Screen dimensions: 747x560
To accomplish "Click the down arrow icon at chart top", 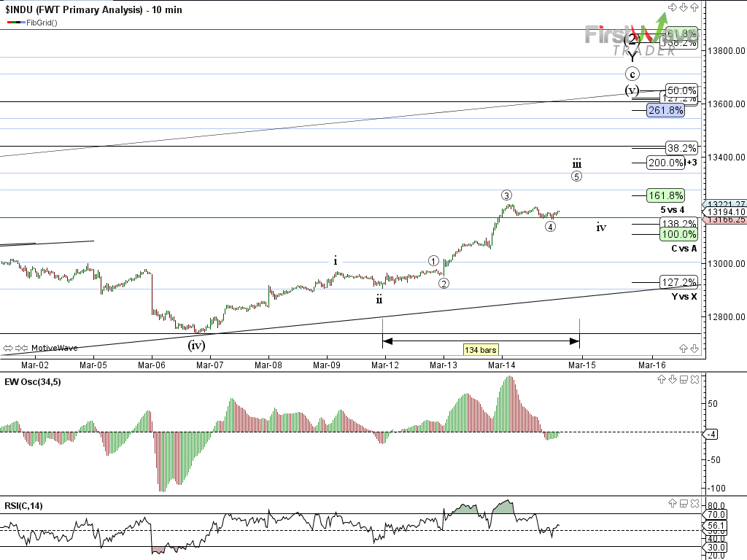I will pyautogui.click(x=684, y=7).
